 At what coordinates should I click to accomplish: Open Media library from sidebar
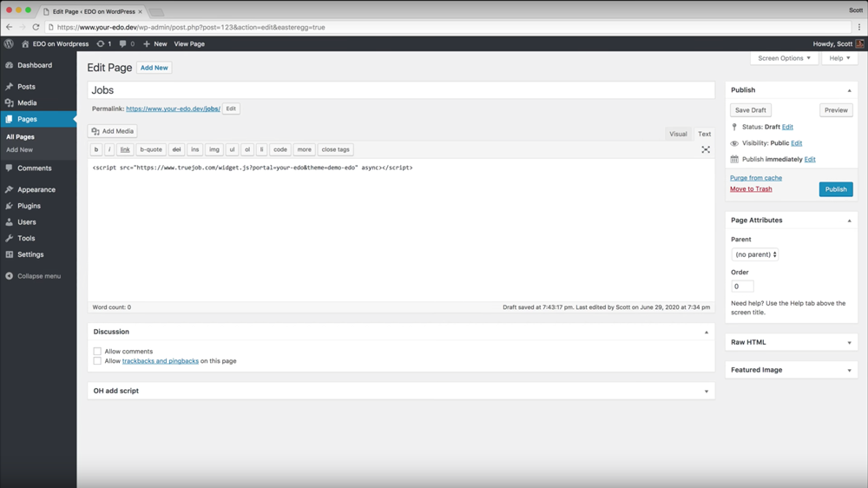click(27, 102)
